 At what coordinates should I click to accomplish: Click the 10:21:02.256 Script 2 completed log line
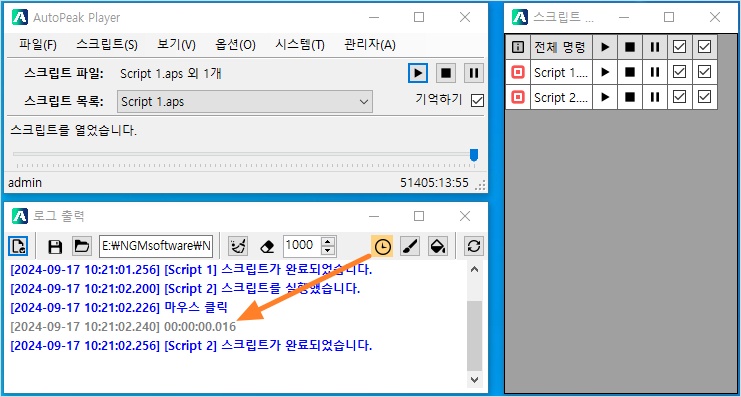point(191,345)
